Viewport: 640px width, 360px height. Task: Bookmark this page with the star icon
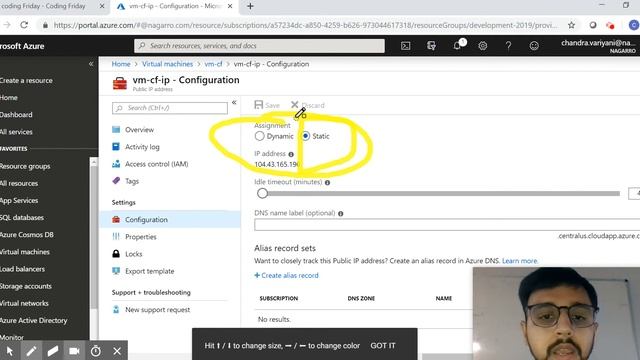pos(571,25)
